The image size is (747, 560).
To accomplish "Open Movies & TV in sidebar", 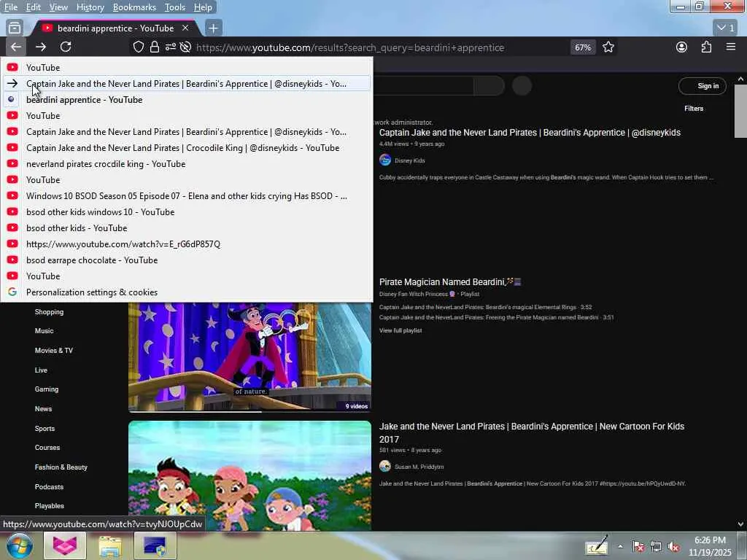I will 54,351.
